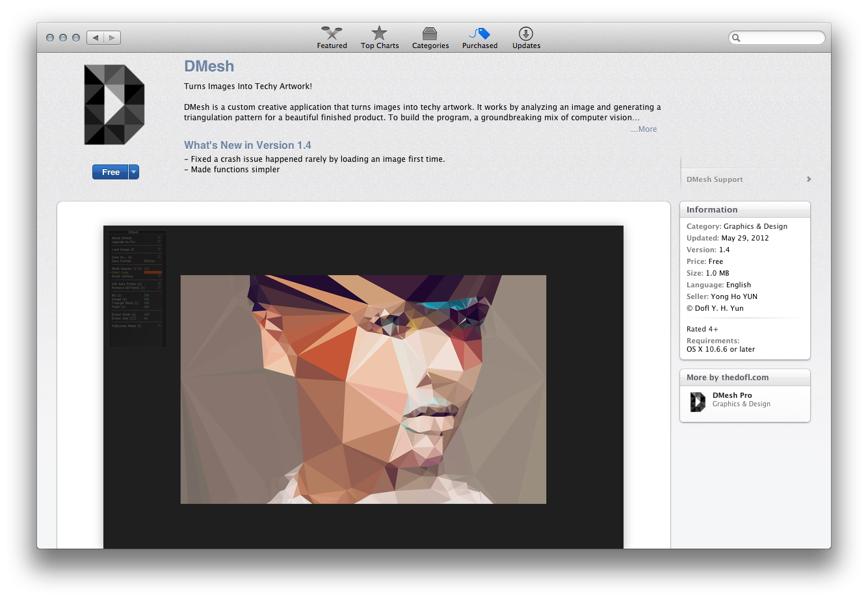Click the Free download button
The image size is (868, 600).
coord(111,172)
